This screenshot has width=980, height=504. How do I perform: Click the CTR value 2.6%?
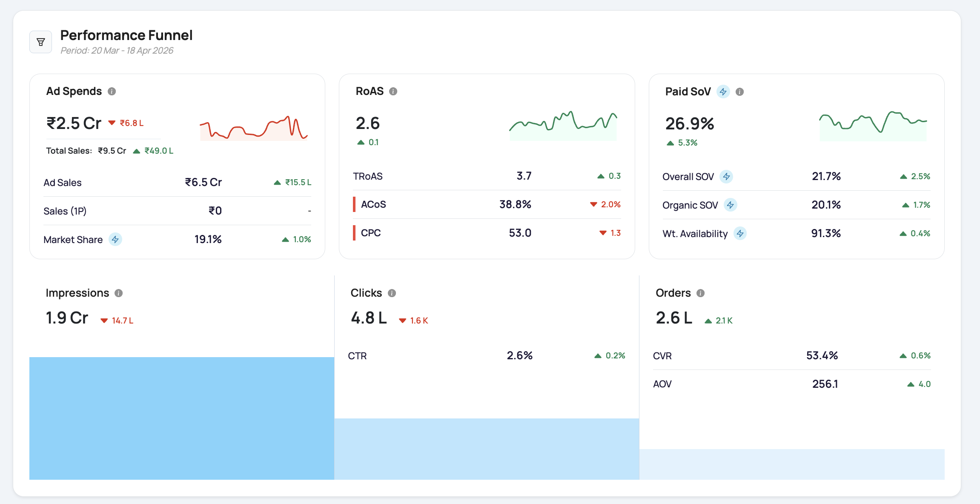coord(520,355)
